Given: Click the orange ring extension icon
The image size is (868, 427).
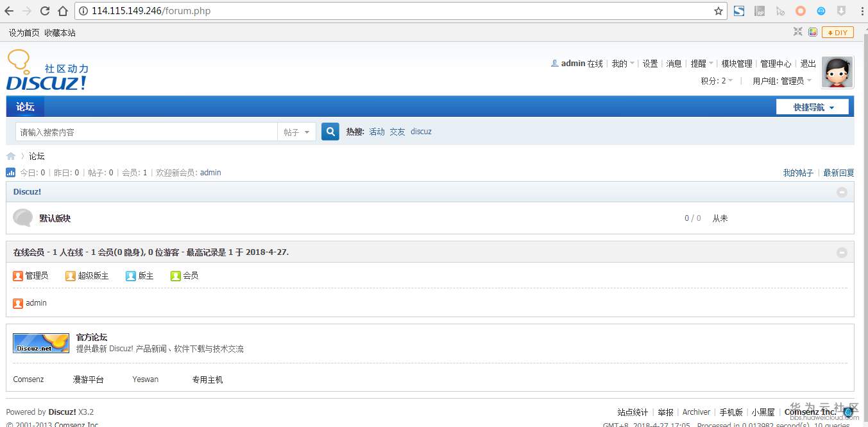Looking at the screenshot, I should click(800, 11).
